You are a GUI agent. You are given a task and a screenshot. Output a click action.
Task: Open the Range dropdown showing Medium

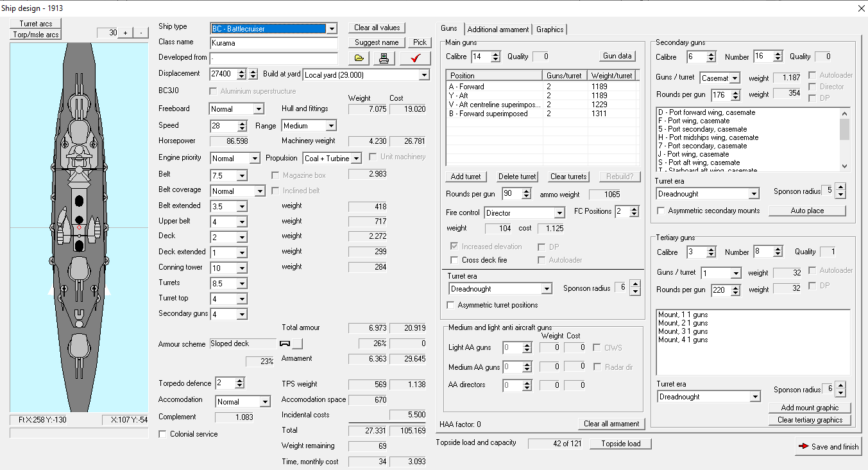(x=331, y=126)
